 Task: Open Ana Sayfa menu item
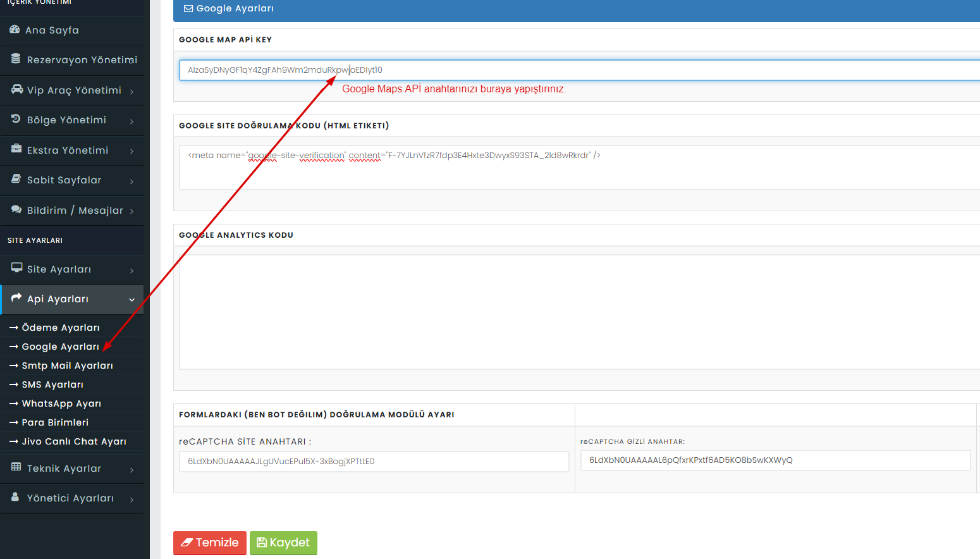pyautogui.click(x=72, y=30)
